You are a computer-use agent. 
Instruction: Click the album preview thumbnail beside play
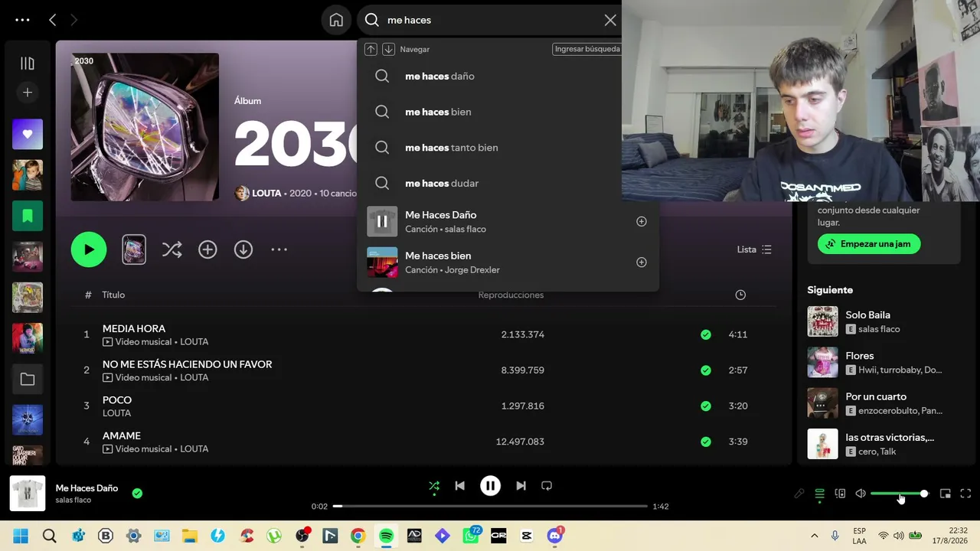pyautogui.click(x=134, y=249)
